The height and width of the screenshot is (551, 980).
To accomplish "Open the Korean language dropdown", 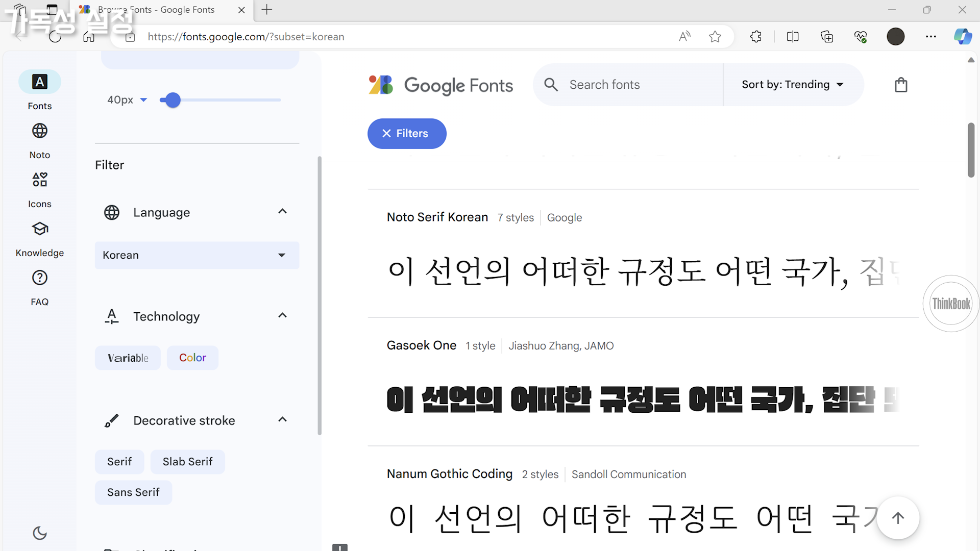I will tap(197, 255).
